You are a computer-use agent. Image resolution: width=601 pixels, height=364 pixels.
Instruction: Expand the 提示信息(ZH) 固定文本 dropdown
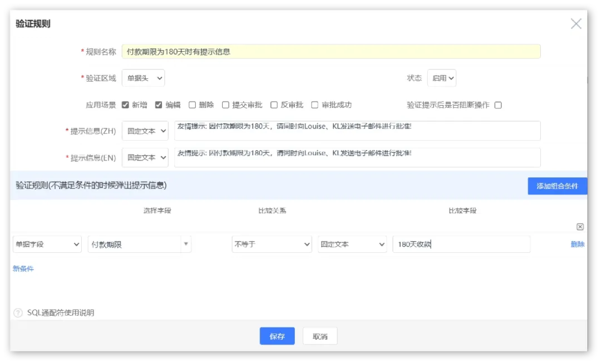145,131
